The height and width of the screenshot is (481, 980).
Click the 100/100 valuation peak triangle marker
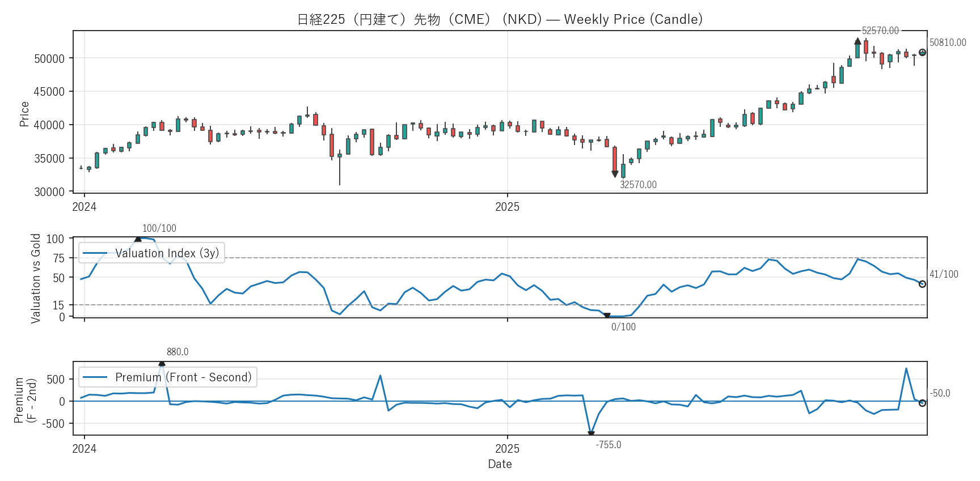click(x=138, y=239)
